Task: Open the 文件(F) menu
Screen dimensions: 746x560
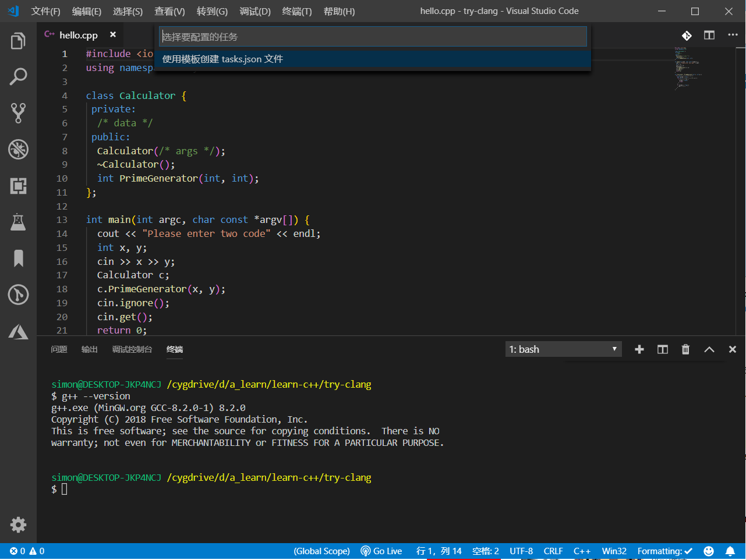Action: click(45, 11)
